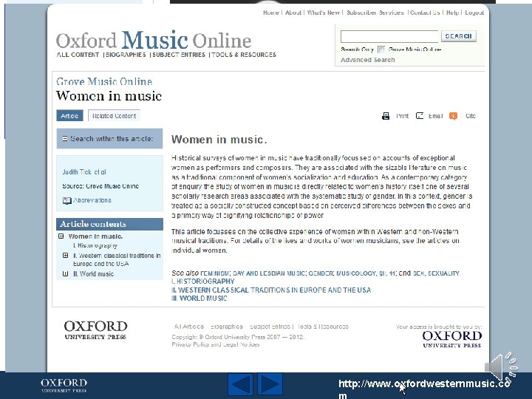Expand Western classical traditions tree node
Viewport: 532px width, 399px height.
click(x=66, y=255)
